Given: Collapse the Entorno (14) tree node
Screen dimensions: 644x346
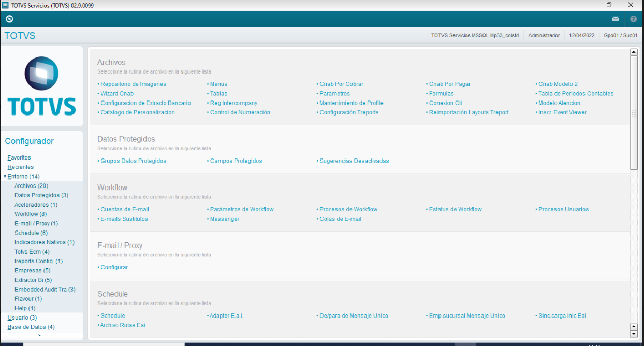Looking at the screenshot, I should pyautogui.click(x=4, y=176).
